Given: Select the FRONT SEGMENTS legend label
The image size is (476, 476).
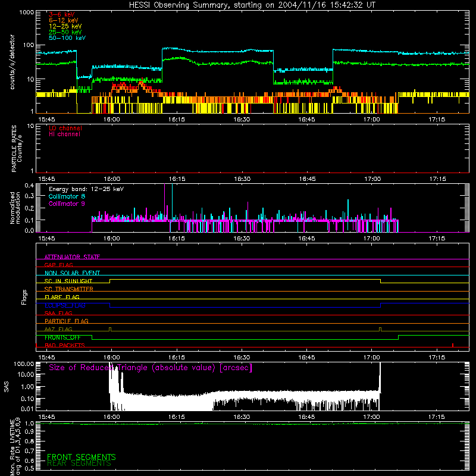Looking at the screenshot, I should click(x=82, y=457).
